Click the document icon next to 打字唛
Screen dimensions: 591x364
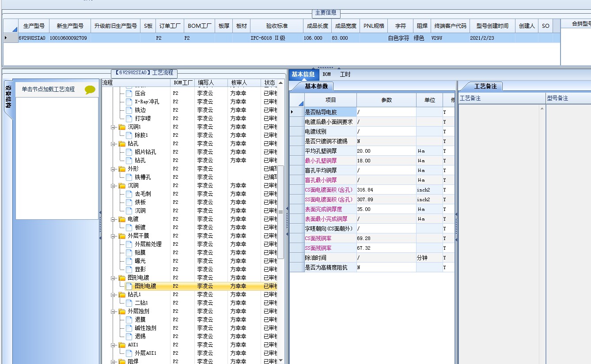click(129, 119)
